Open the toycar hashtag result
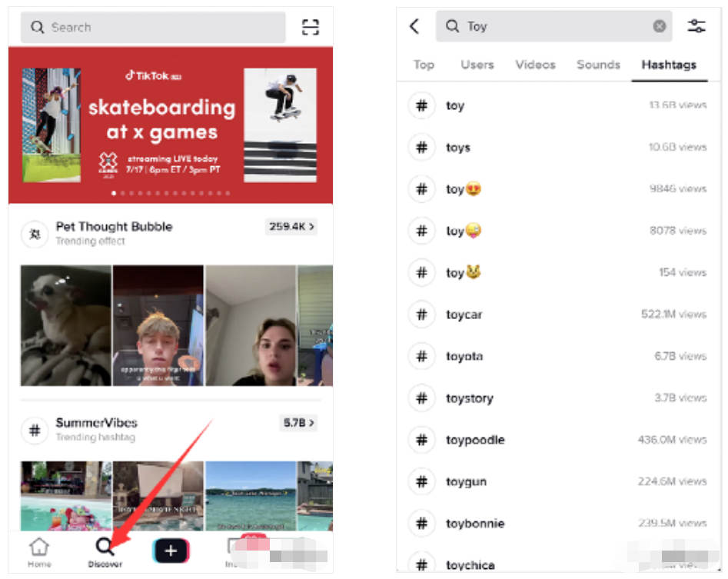Screen dimensions: 728x579 point(558,314)
